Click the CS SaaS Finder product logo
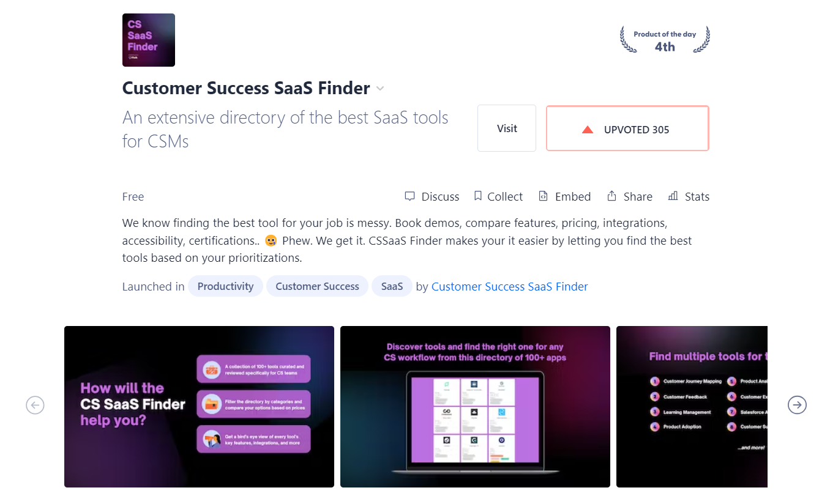 (149, 40)
